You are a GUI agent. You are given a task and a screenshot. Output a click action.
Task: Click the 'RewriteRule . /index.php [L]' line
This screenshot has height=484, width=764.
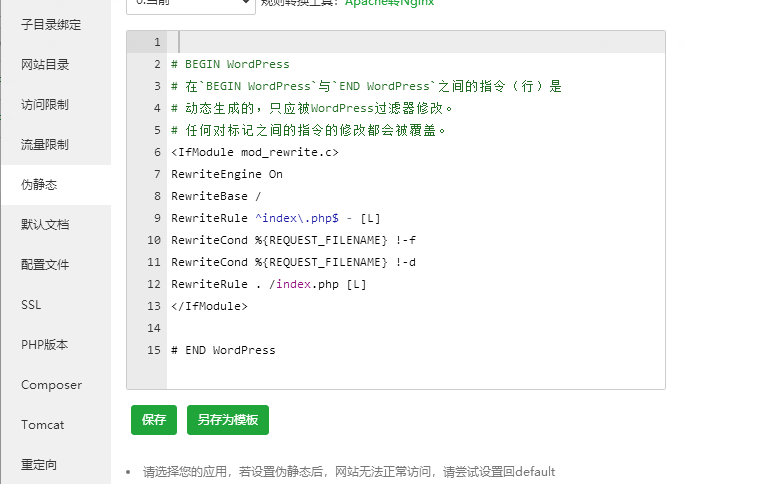pos(268,284)
